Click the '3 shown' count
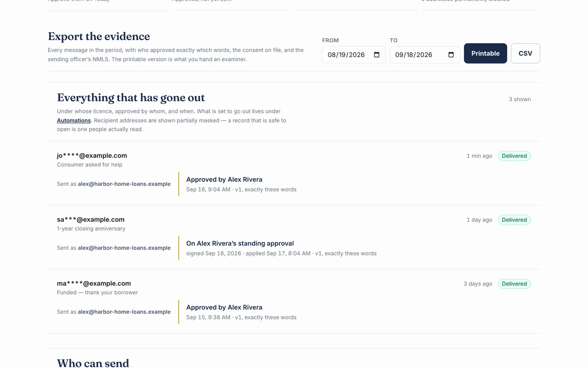This screenshot has height=368, width=588. [520, 99]
